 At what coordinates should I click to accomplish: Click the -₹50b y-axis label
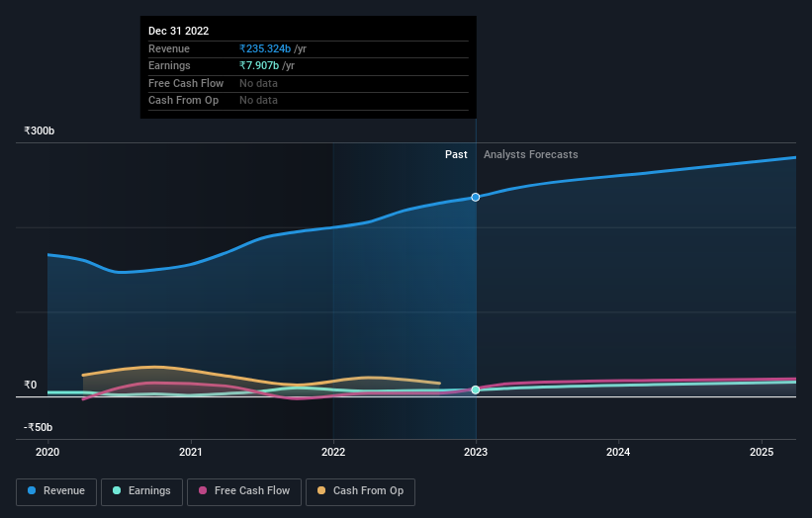[x=38, y=427]
